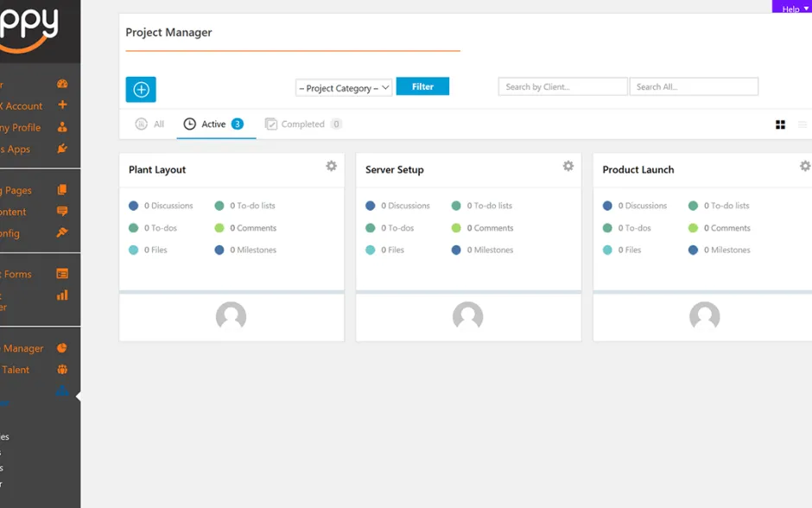Screen dimensions: 812x508
Task: Expand the Project Category dropdown
Action: 344,88
